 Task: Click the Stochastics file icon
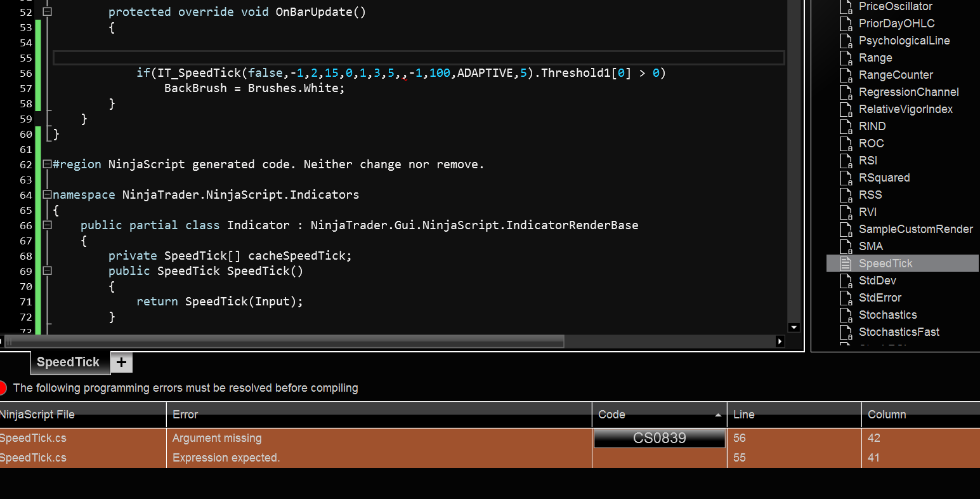[846, 315]
